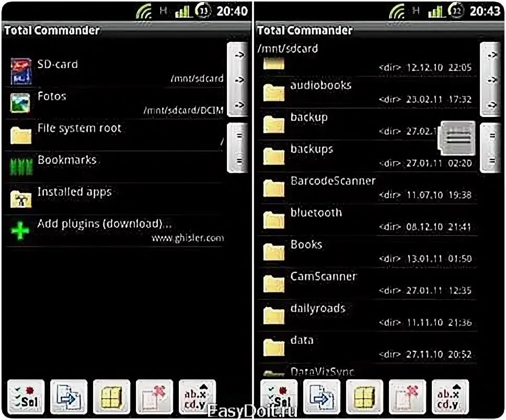The height and width of the screenshot is (420, 506).
Task: Tap the middle arrow button on right side bar
Action: pos(492,80)
